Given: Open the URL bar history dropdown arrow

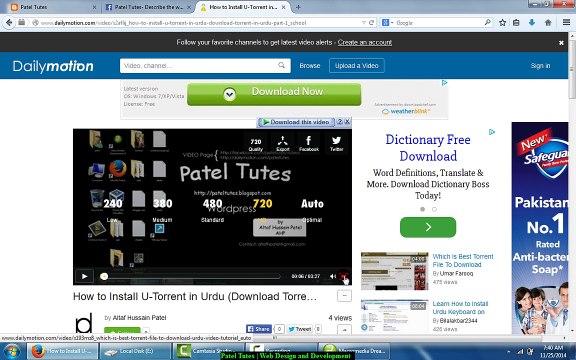Looking at the screenshot, I should coord(364,23).
